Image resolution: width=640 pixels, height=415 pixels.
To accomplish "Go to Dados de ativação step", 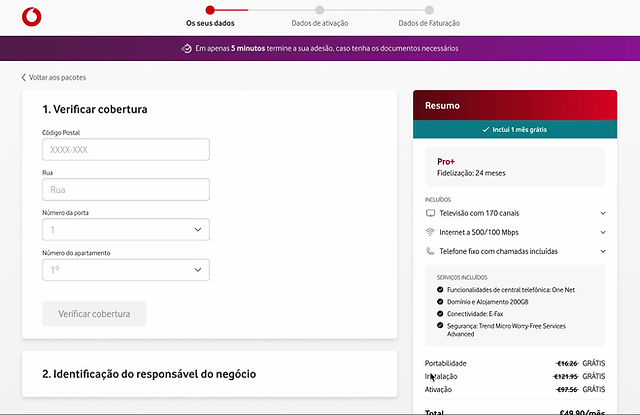I will (x=320, y=23).
